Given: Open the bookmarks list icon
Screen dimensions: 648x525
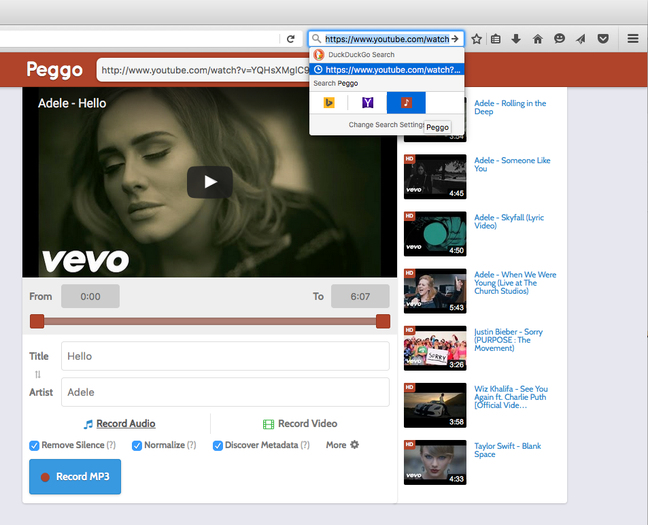Looking at the screenshot, I should pos(496,39).
